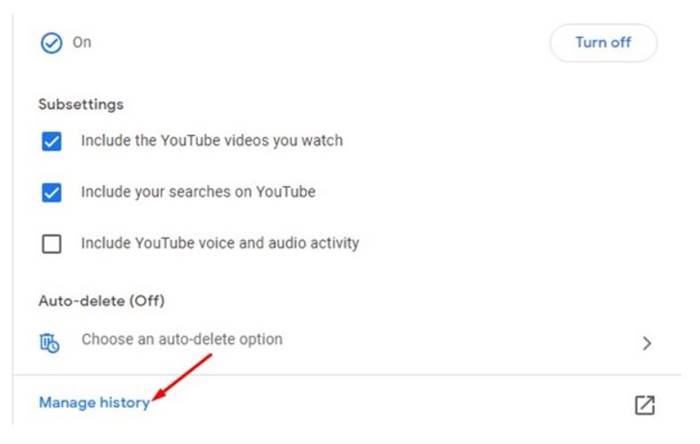Click the vertical border line on the panel's left

[13, 219]
